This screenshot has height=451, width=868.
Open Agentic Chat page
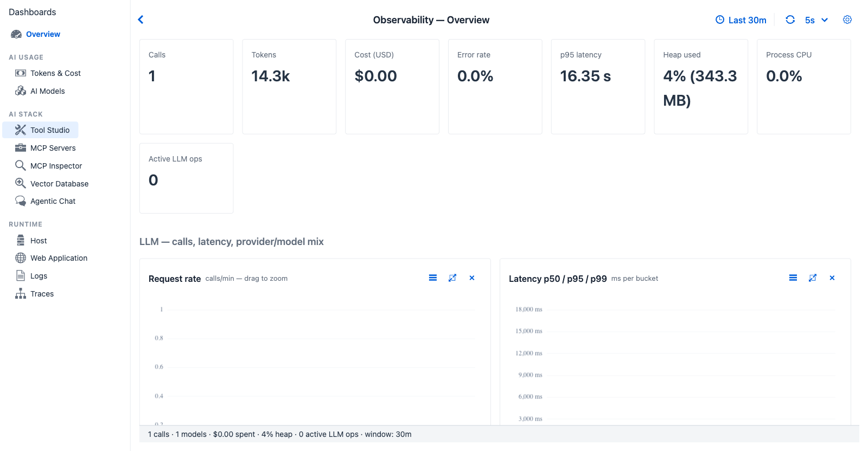[53, 201]
